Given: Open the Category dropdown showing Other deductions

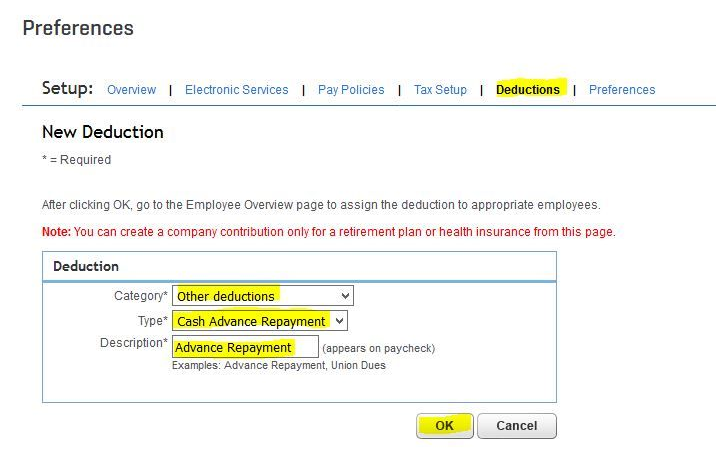Looking at the screenshot, I should [263, 296].
